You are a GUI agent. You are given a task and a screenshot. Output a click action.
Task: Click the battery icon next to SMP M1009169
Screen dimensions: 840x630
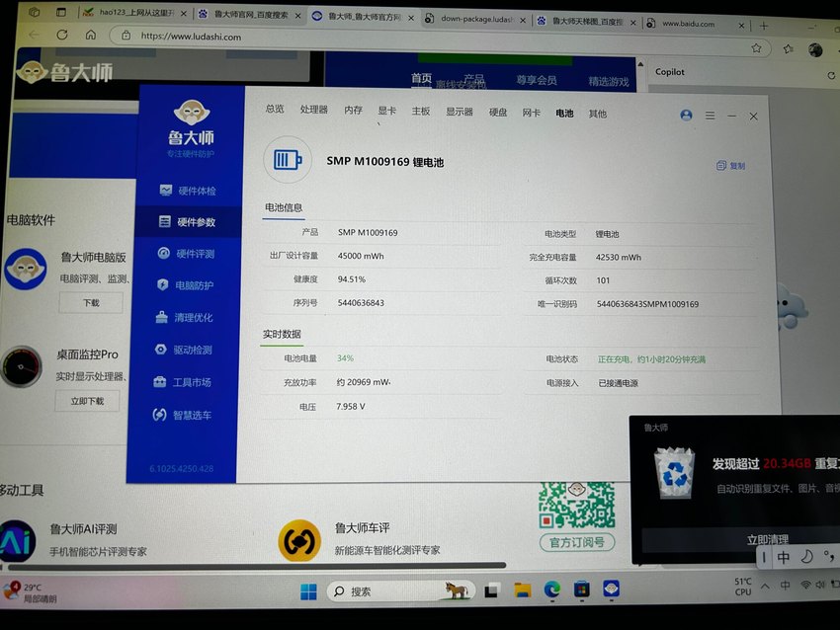click(x=288, y=160)
